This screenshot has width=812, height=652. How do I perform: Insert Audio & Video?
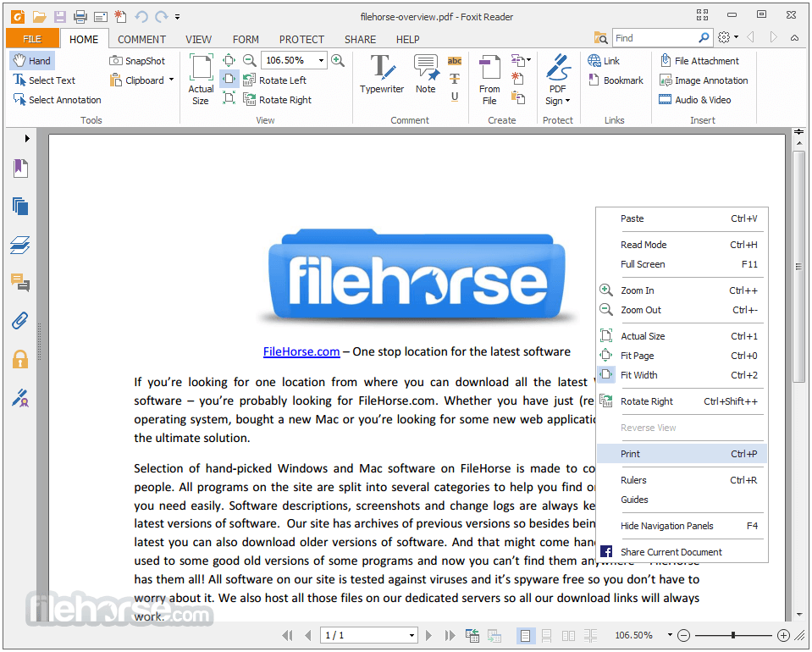pos(695,100)
